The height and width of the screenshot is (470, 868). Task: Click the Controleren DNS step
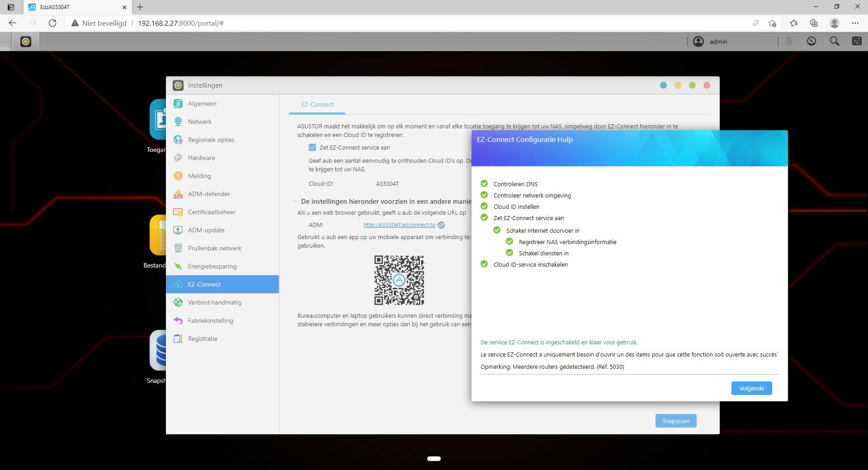(515, 184)
